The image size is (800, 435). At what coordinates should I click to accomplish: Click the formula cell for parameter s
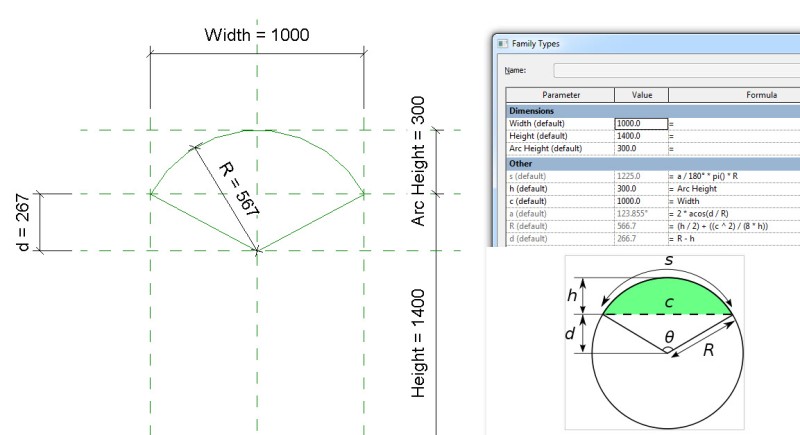point(733,175)
